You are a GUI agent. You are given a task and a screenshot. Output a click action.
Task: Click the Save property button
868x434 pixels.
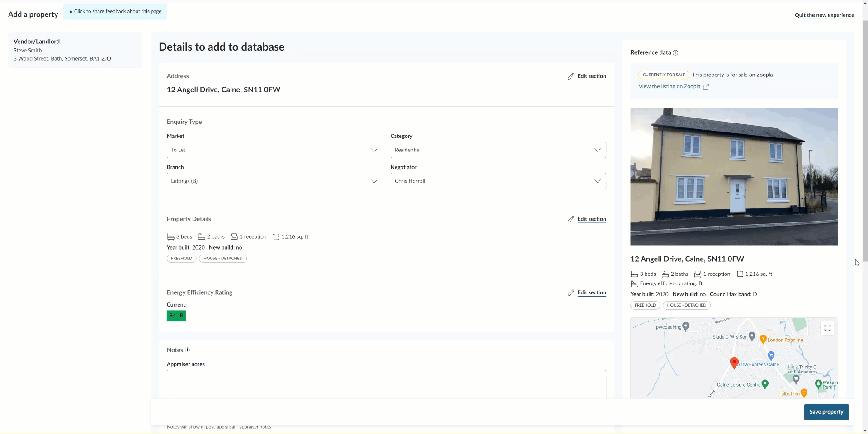(x=826, y=412)
